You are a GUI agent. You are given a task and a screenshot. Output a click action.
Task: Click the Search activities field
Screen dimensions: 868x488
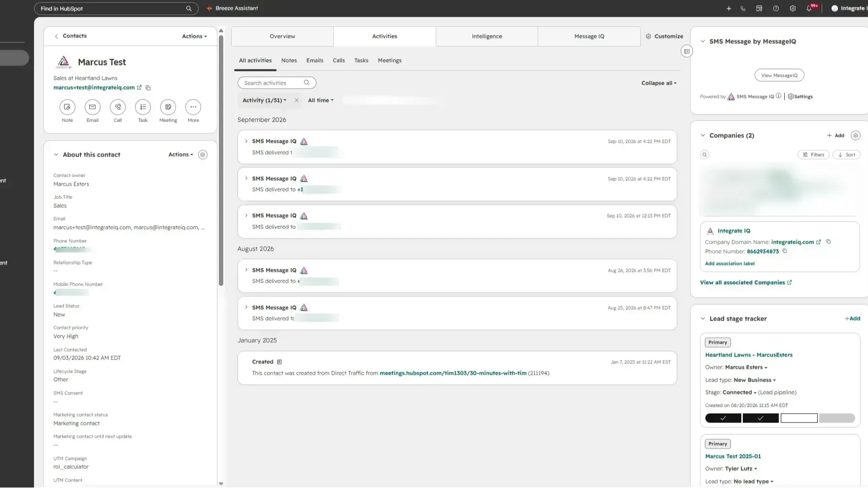coord(277,83)
